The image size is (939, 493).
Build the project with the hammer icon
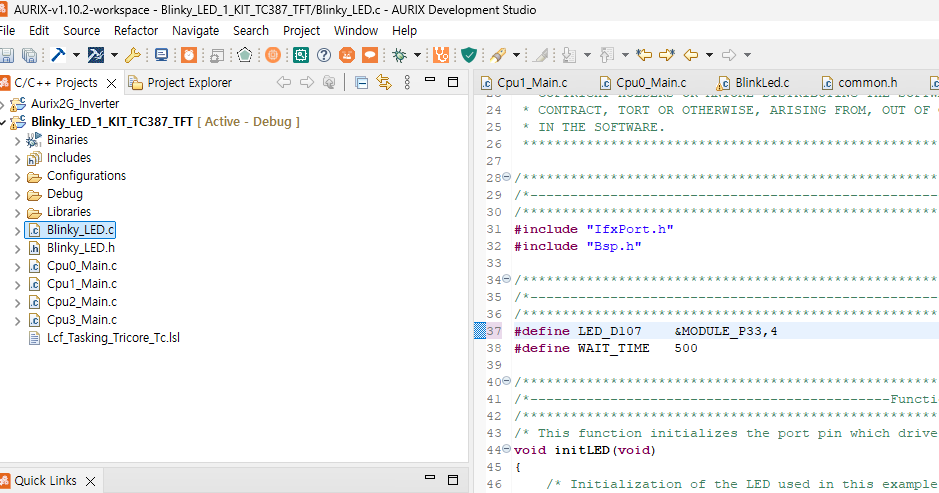click(58, 55)
